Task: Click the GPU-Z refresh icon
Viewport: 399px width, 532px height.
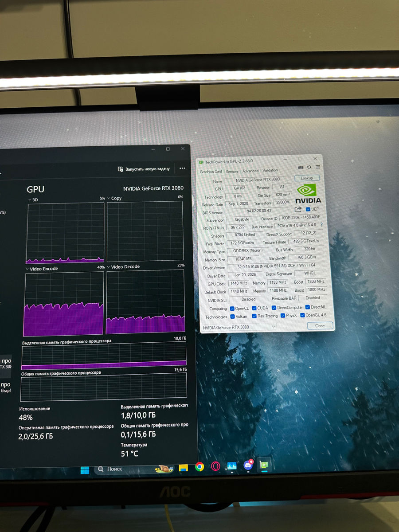Action: pyautogui.click(x=309, y=167)
